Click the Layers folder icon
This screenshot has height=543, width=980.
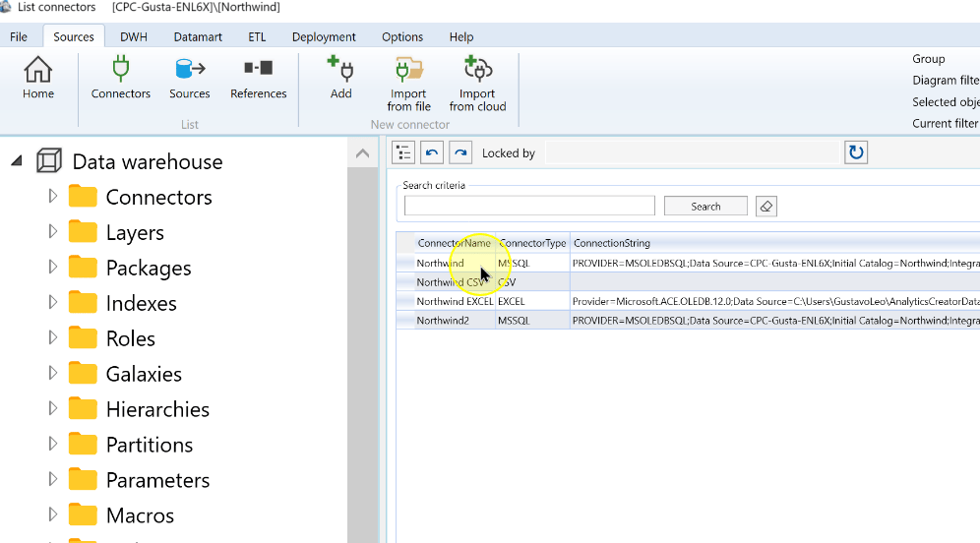83,232
